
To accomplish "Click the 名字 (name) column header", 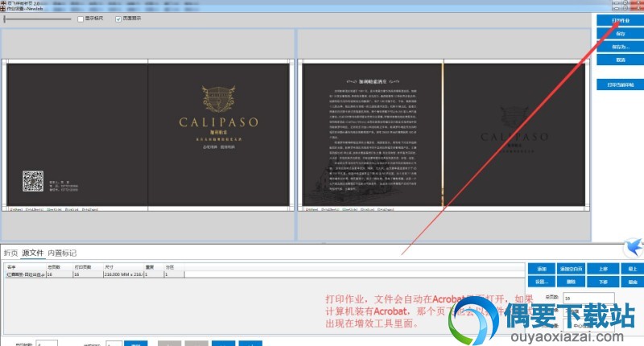I will click(x=26, y=267).
